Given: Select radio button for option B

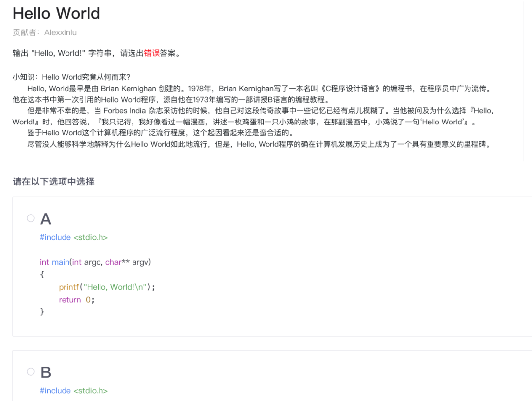Looking at the screenshot, I should [x=31, y=372].
